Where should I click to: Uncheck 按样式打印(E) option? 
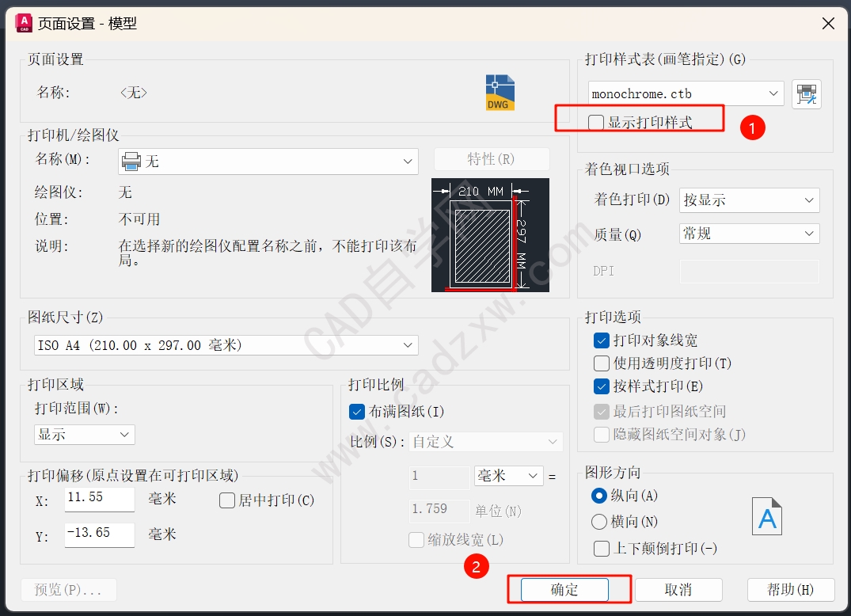coord(602,386)
